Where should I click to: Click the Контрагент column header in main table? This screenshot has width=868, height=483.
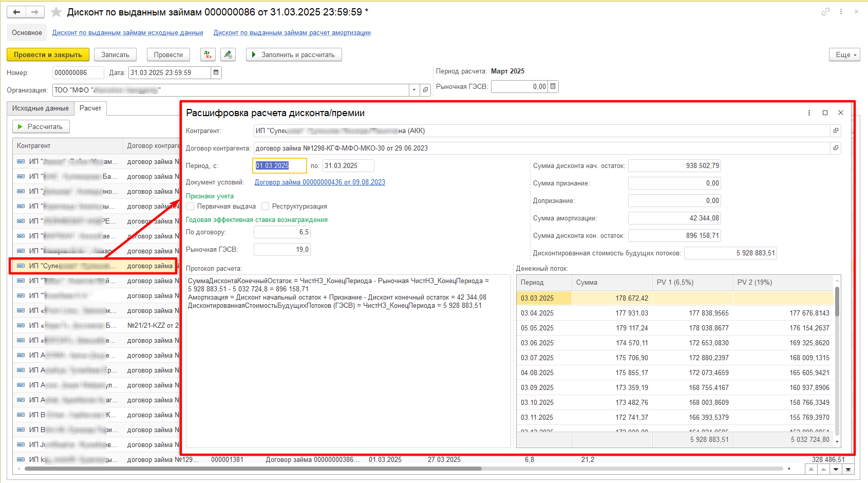pyautogui.click(x=68, y=145)
